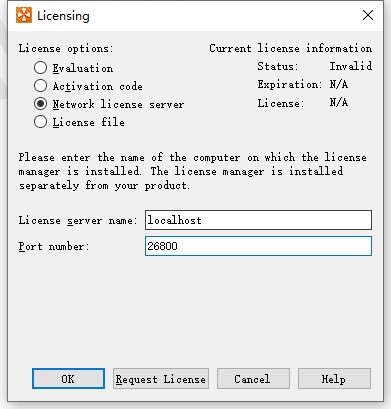
Task: Click the Licensing app icon in title bar
Action: (24, 15)
